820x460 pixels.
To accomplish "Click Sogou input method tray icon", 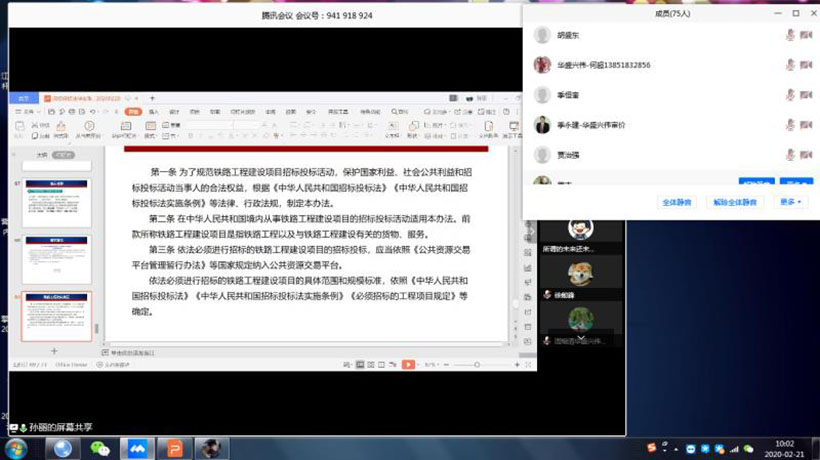I will [x=652, y=447].
